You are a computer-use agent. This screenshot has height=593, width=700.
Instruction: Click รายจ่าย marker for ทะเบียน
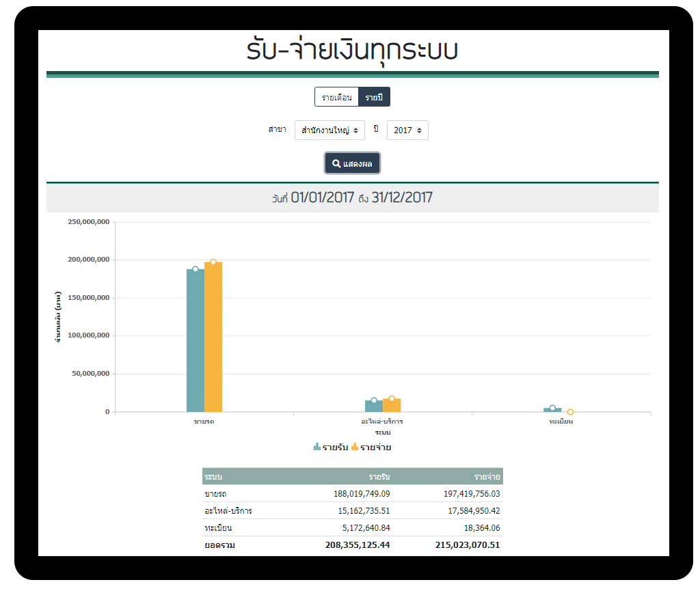(570, 412)
